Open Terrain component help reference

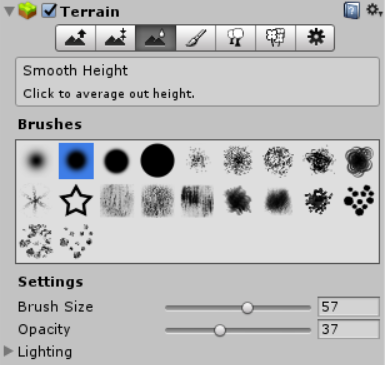[352, 11]
